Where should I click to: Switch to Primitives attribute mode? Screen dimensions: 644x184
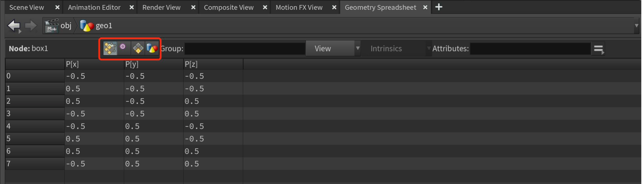138,48
